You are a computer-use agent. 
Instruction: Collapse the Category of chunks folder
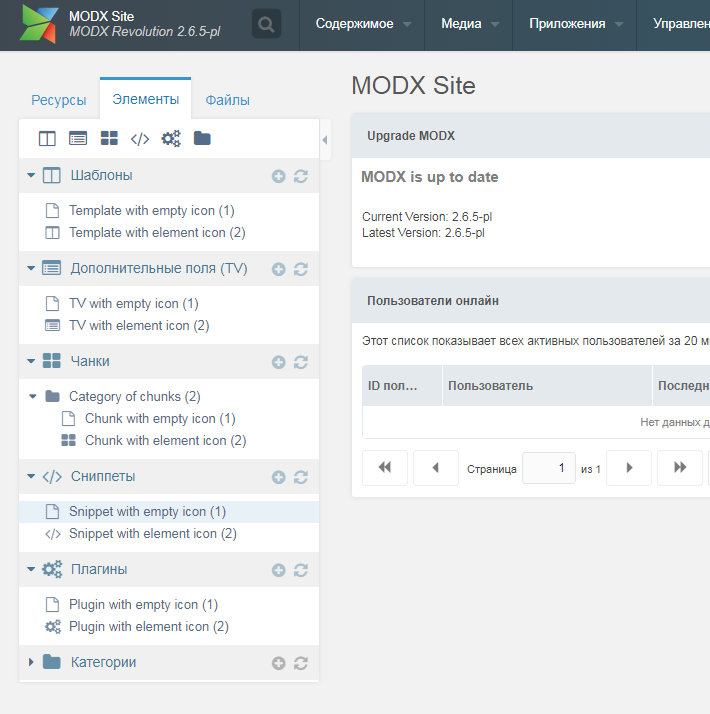33,397
